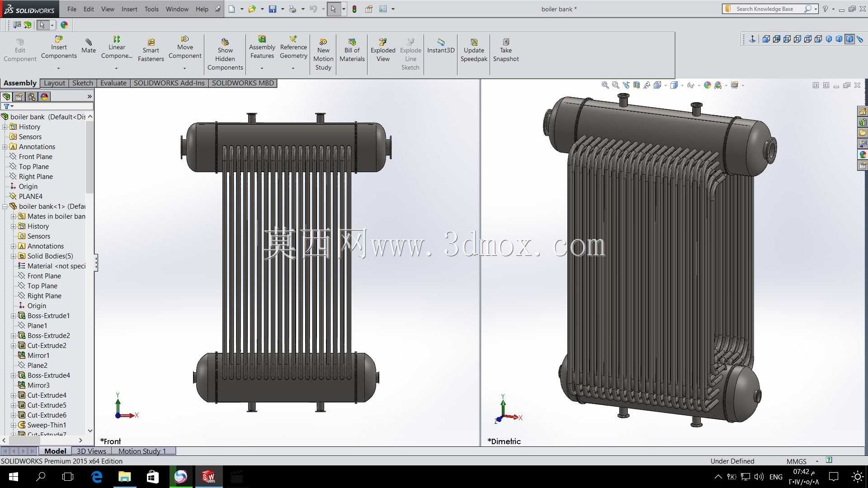Image resolution: width=868 pixels, height=488 pixels.
Task: Expand the Solid Bodies(5) folder
Action: 14,256
